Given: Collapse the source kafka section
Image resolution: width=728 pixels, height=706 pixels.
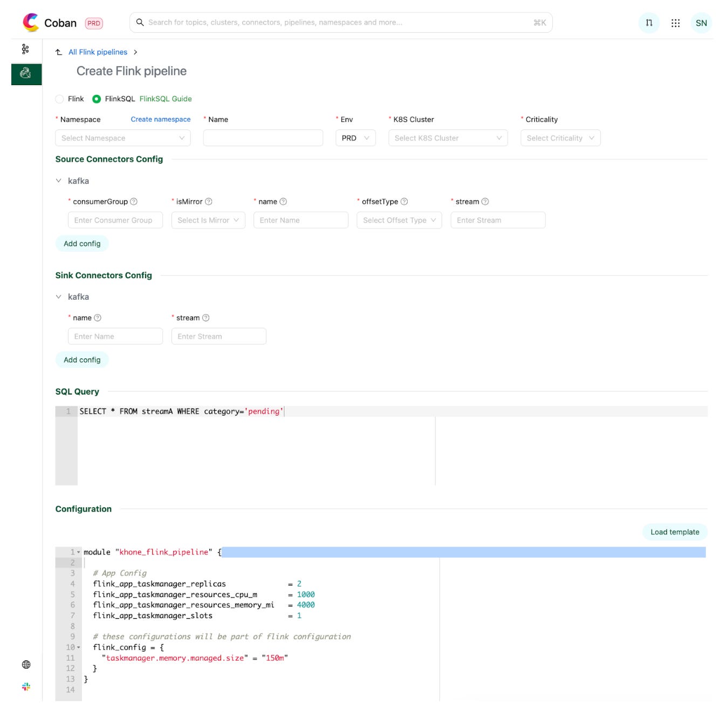Looking at the screenshot, I should pos(59,181).
